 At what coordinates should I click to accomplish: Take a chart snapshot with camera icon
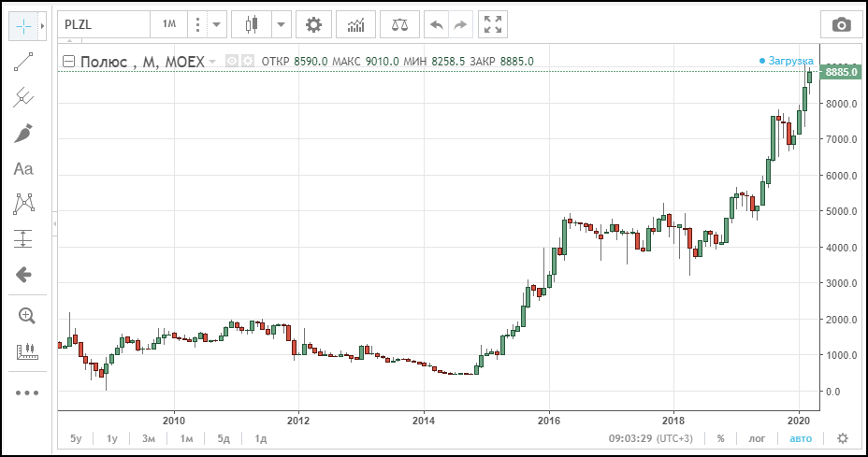pos(841,25)
